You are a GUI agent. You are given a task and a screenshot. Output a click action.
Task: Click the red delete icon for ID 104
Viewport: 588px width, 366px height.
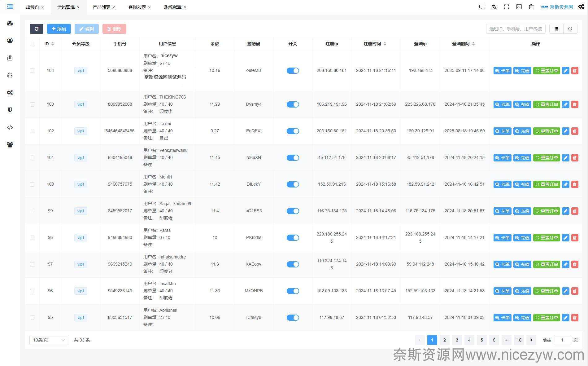[575, 71]
